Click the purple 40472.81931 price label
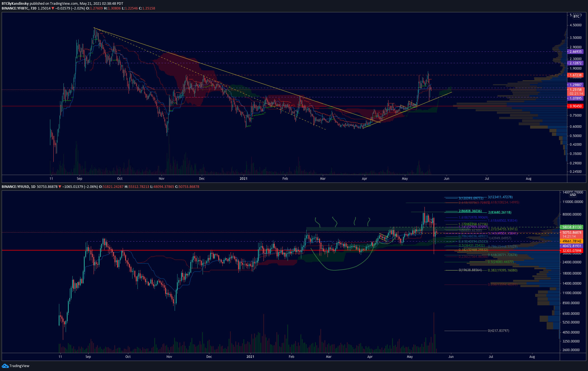588x371 pixels. pos(572,246)
